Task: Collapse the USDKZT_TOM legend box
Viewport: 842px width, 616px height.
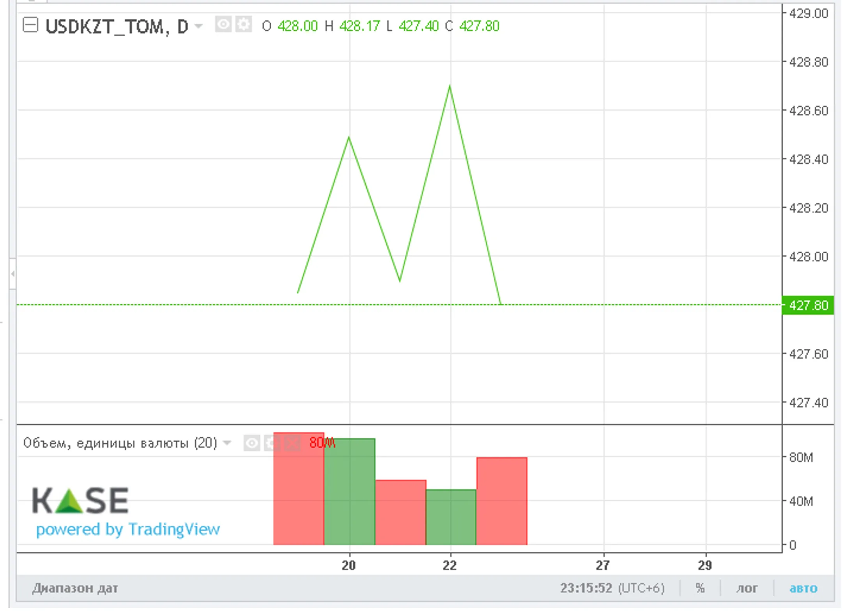Action: 30,25
